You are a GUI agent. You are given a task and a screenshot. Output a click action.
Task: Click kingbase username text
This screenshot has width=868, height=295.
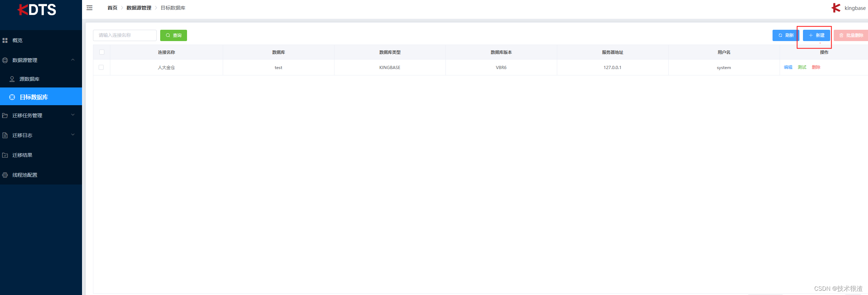[855, 8]
